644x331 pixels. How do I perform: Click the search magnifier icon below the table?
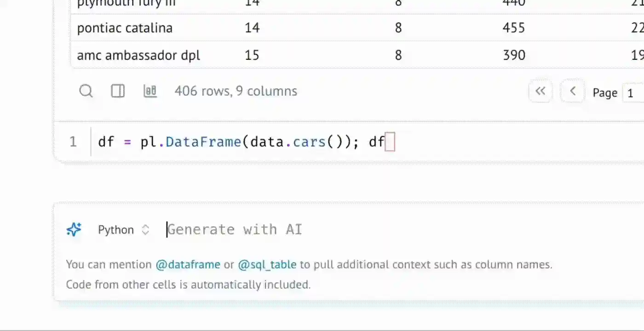tap(86, 91)
